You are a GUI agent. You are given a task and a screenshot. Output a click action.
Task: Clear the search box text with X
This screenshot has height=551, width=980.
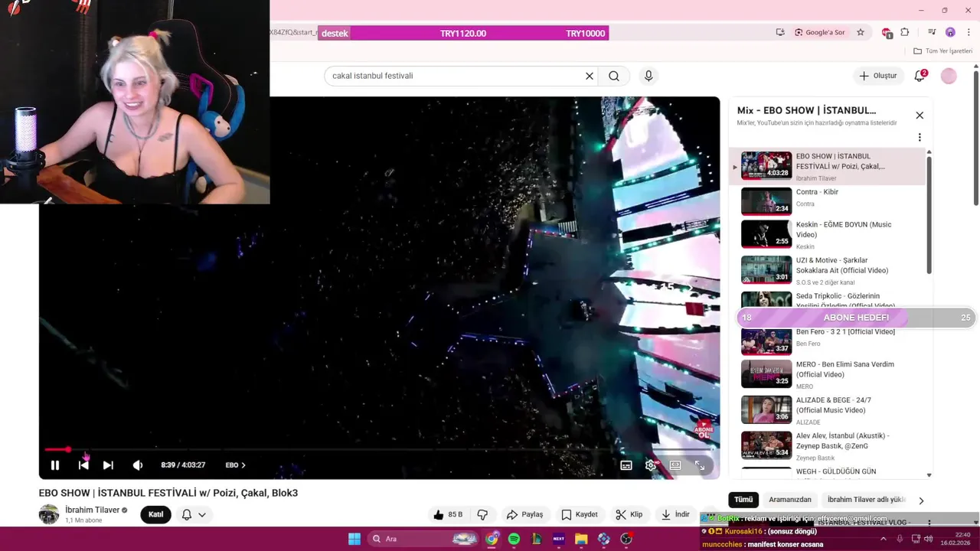[590, 76]
